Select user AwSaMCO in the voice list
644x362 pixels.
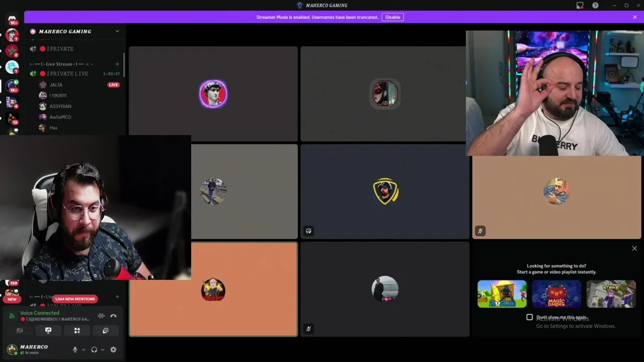point(60,117)
